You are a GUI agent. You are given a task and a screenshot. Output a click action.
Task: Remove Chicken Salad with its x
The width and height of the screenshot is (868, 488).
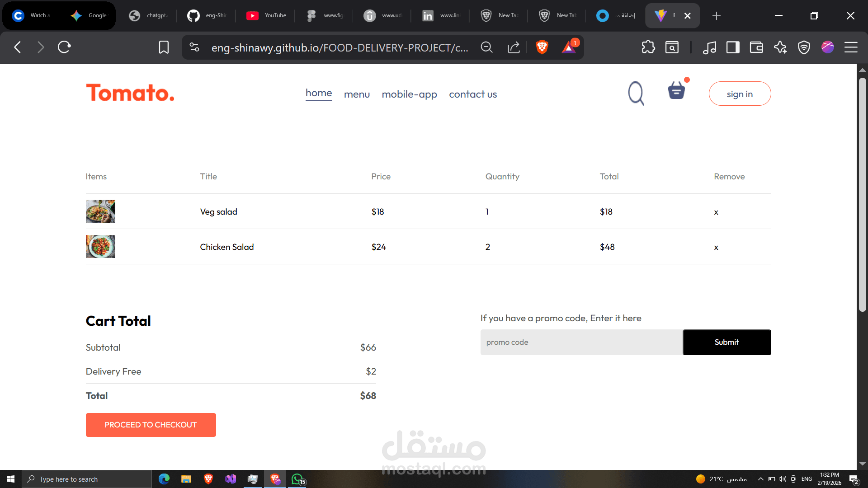pos(716,247)
